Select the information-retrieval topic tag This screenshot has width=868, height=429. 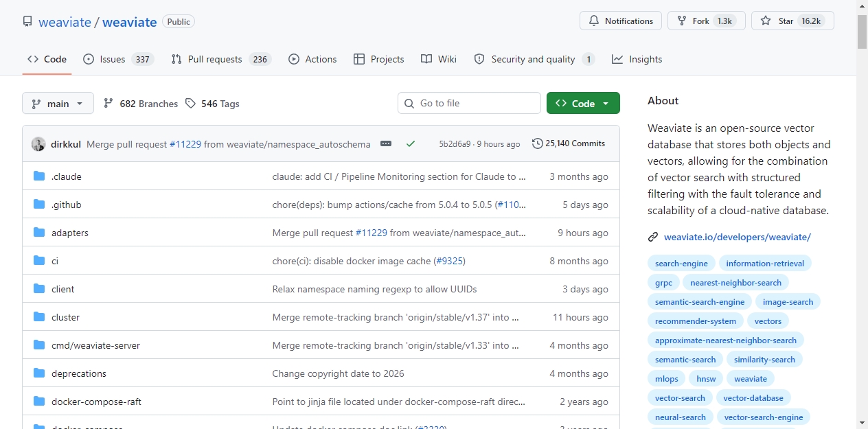point(765,264)
